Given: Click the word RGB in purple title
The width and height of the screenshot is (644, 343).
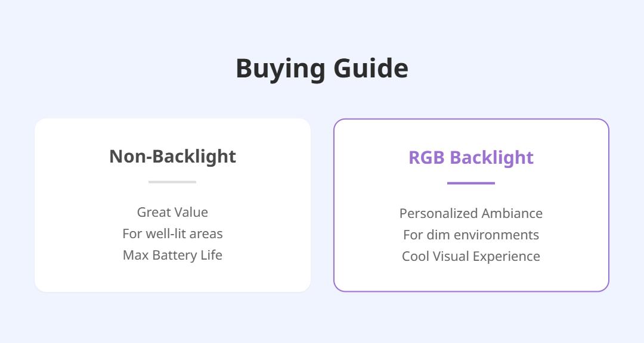Looking at the screenshot, I should 426,158.
